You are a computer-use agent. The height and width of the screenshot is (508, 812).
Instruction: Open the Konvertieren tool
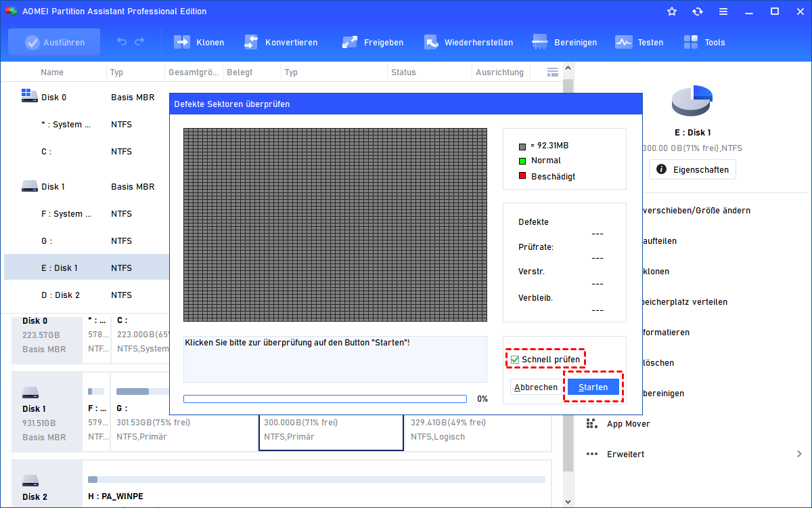point(281,42)
